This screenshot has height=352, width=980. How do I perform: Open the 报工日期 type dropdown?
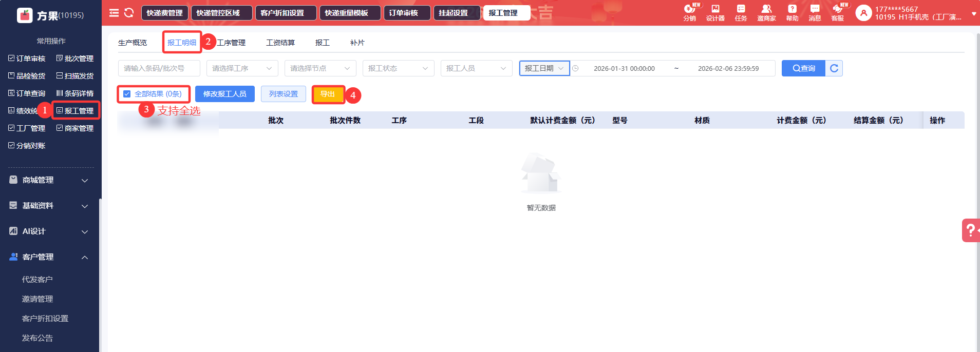click(x=544, y=68)
